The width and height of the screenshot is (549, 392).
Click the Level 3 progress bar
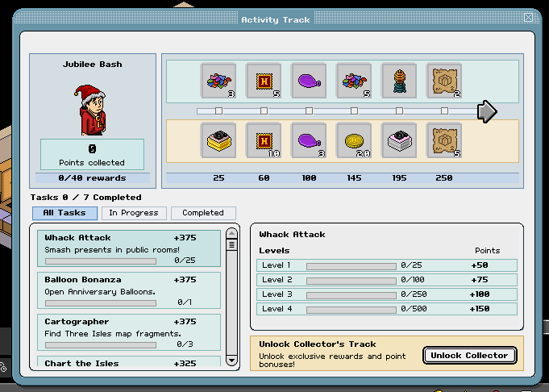tap(351, 296)
